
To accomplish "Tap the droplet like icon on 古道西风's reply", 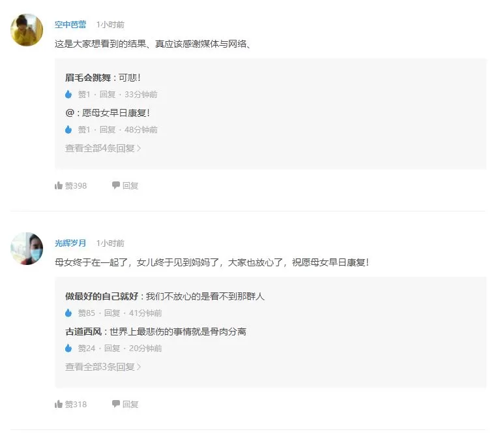I will pyautogui.click(x=68, y=348).
